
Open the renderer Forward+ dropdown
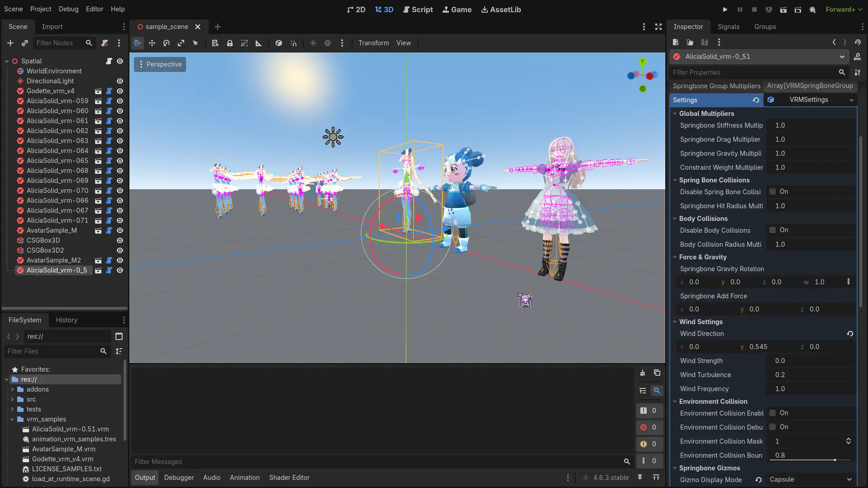point(844,10)
